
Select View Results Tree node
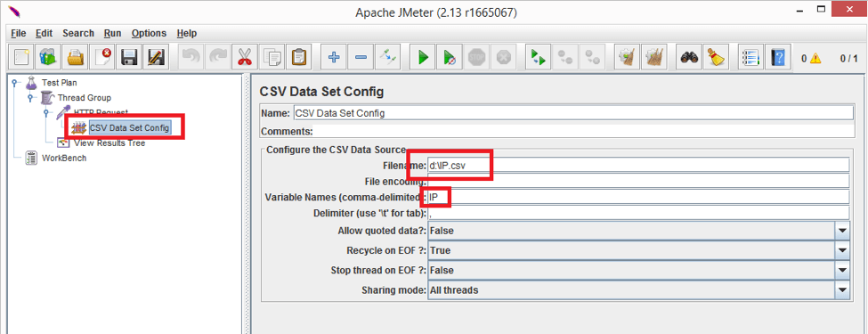110,143
